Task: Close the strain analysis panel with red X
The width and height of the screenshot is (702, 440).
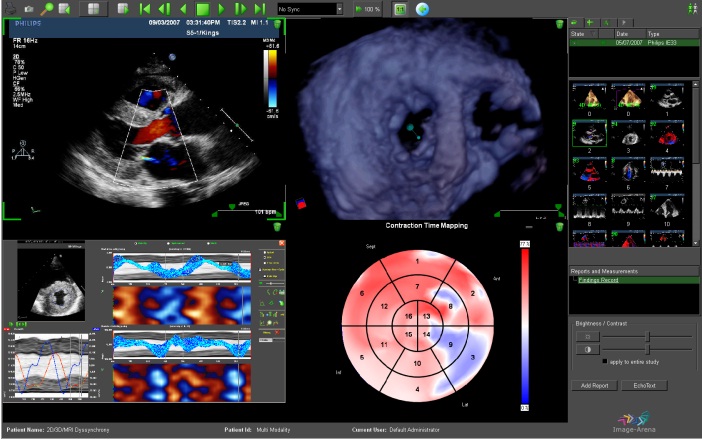Action: coord(282,243)
